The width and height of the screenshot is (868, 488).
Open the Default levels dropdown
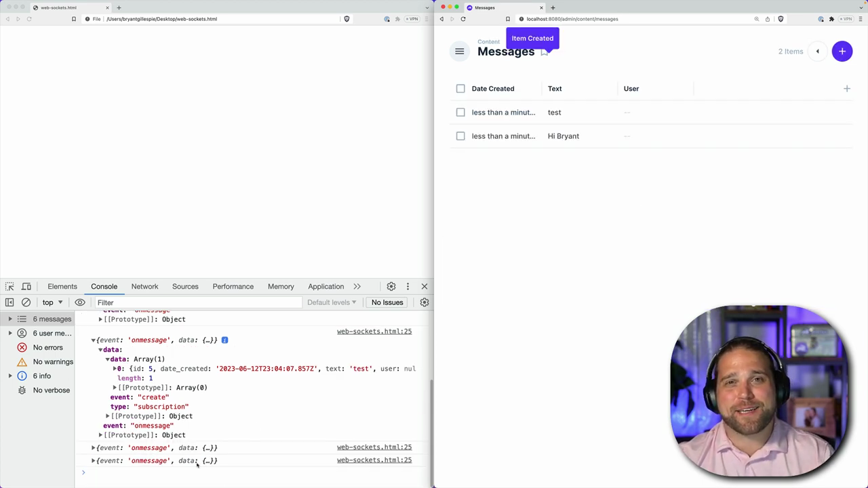tap(331, 302)
